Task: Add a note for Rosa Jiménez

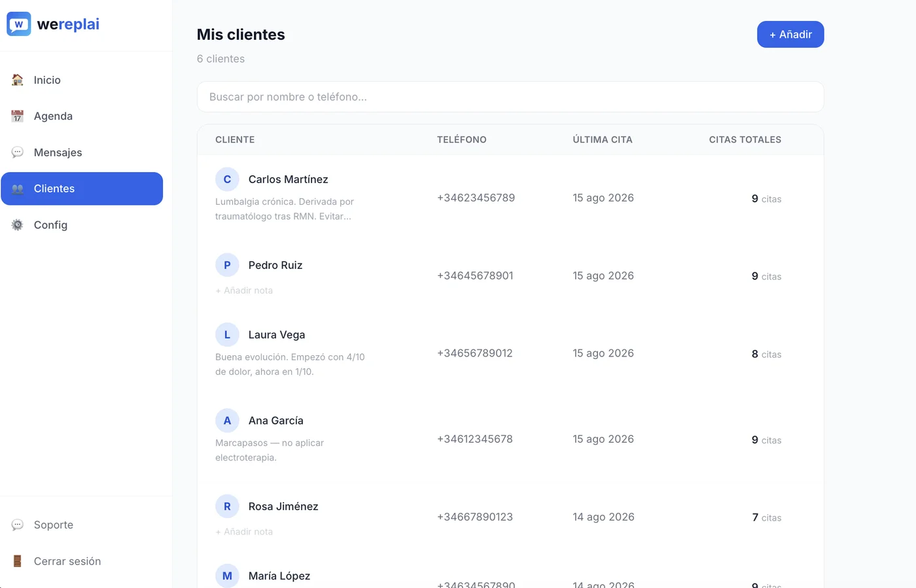Action: point(244,532)
